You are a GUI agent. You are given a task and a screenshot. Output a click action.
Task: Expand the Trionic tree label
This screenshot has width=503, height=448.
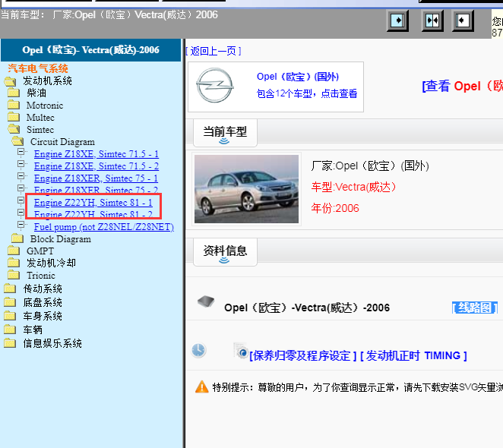41,276
